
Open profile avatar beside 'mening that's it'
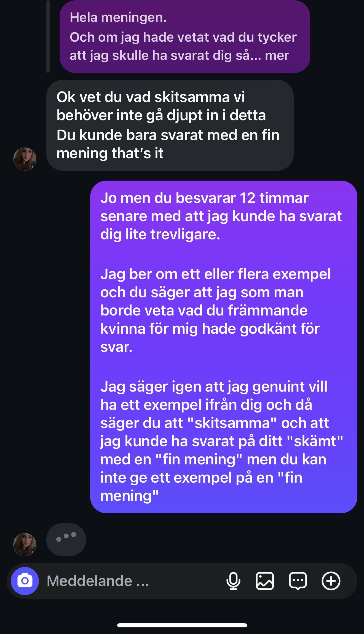coord(25,159)
